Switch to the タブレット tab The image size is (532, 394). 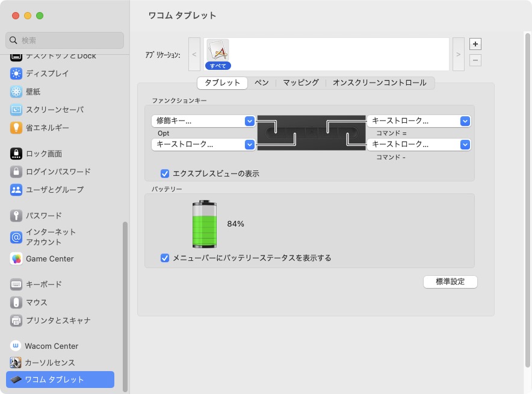pos(222,83)
